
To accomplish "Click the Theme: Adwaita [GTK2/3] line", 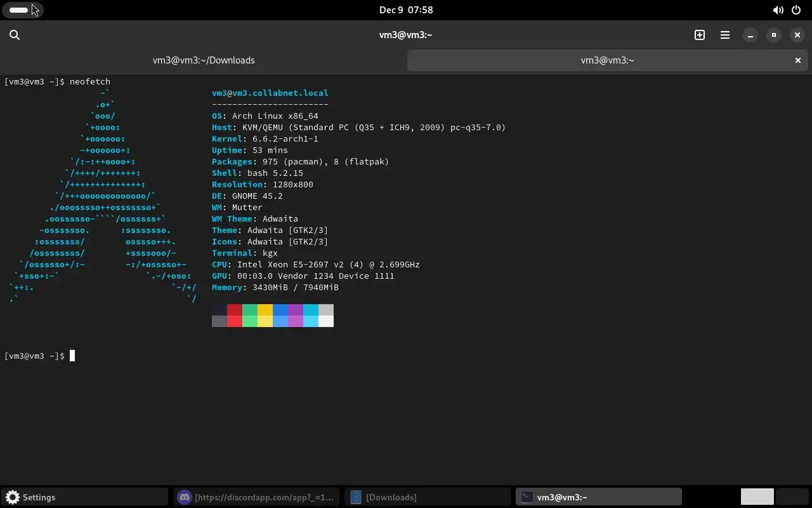I will 270,230.
